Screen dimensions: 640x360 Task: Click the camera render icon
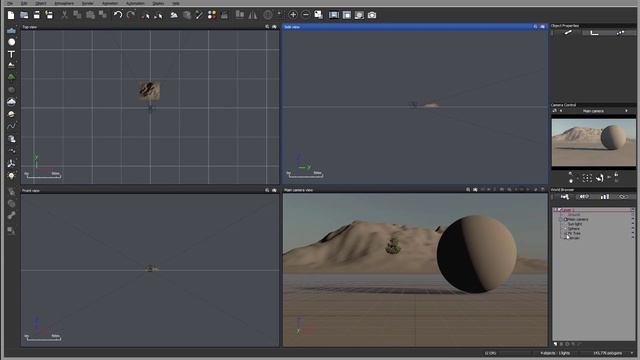coord(372,16)
